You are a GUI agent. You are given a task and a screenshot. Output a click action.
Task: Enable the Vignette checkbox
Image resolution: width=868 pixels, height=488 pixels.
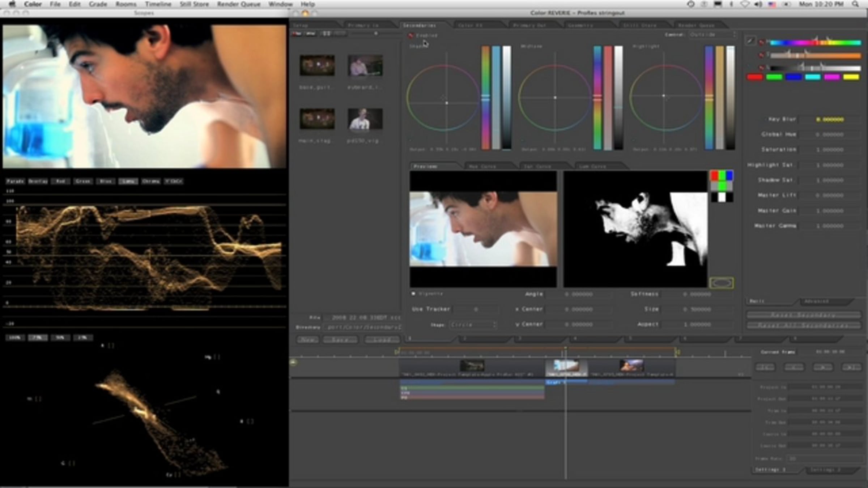[413, 294]
